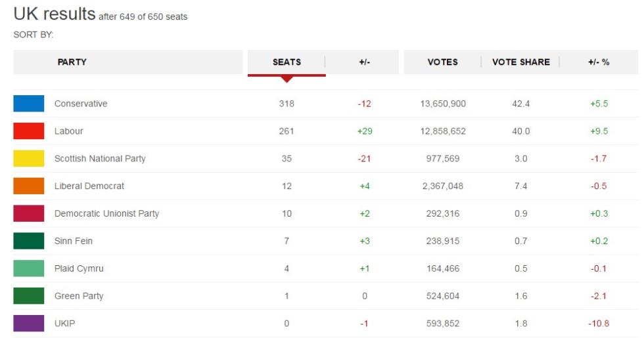Sort by vote share change +/- % header
644x338 pixels.
[x=599, y=62]
